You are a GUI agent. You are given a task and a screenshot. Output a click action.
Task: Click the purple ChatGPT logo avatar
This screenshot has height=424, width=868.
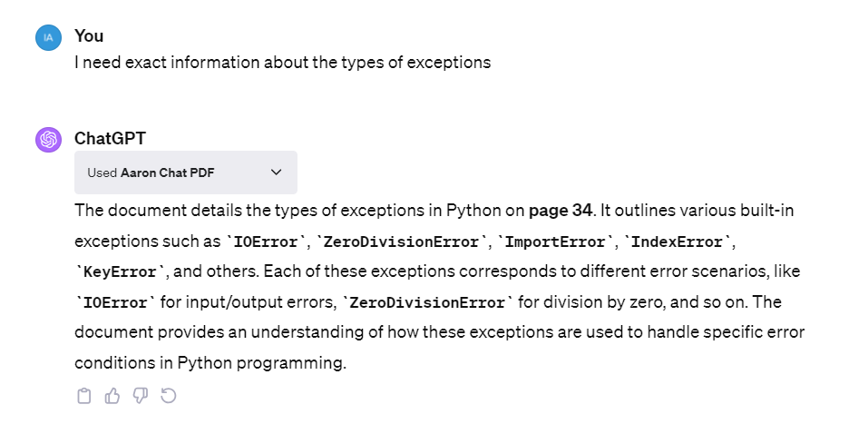48,139
